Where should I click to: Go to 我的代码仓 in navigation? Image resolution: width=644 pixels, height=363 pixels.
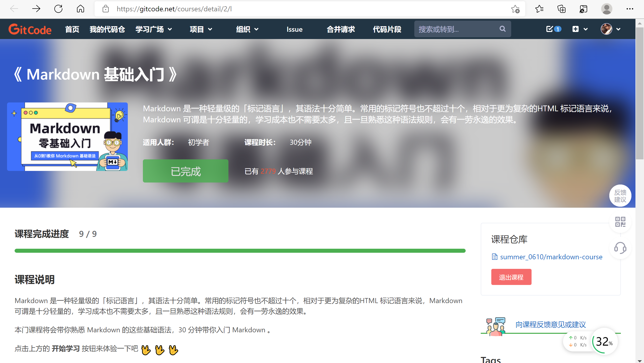click(x=107, y=29)
